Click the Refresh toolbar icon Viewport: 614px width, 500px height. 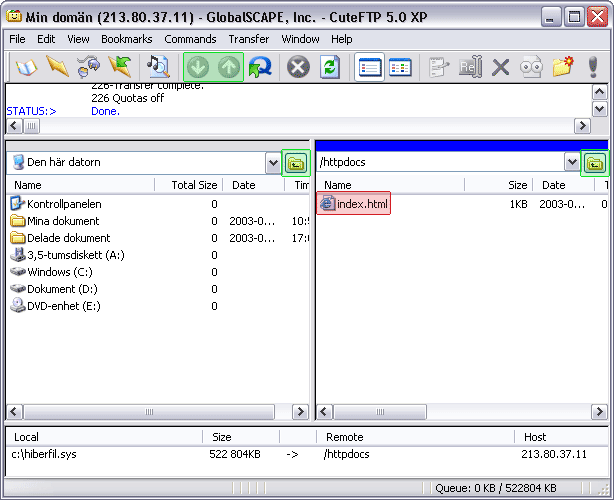click(329, 67)
